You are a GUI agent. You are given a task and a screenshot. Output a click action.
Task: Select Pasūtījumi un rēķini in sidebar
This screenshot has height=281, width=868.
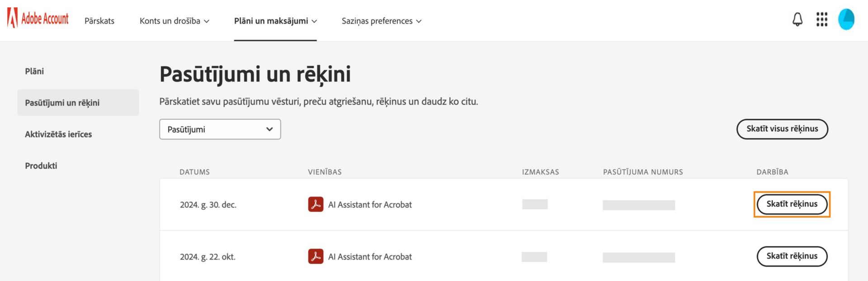tap(62, 103)
